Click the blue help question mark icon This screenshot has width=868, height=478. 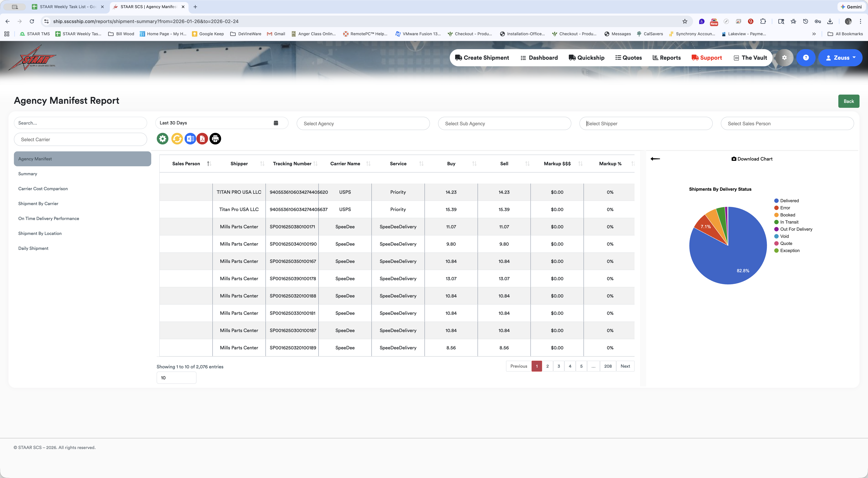pyautogui.click(x=806, y=58)
